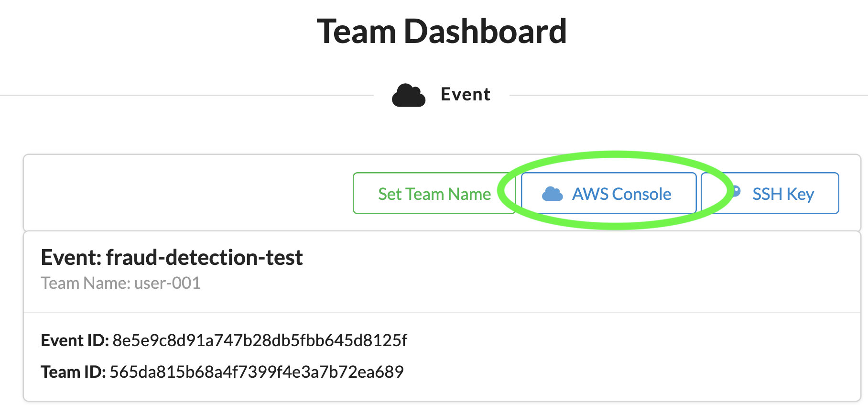Select the SSH Key text label
Screen dimensions: 868x416
tap(783, 194)
